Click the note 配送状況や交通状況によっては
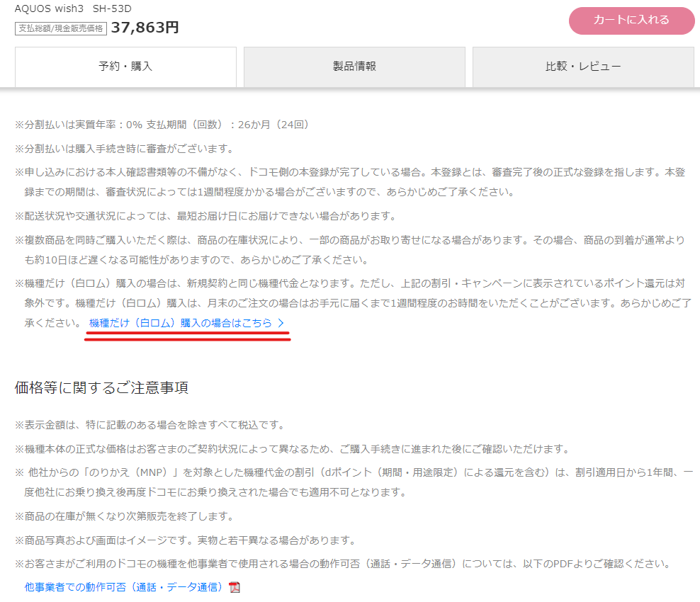Screen dimensions: 700x602 tap(205, 216)
